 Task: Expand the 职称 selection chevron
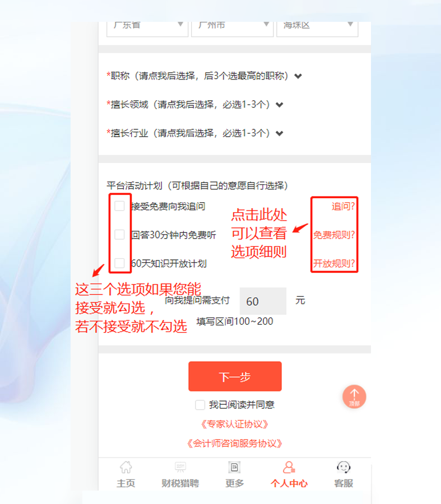pos(298,76)
